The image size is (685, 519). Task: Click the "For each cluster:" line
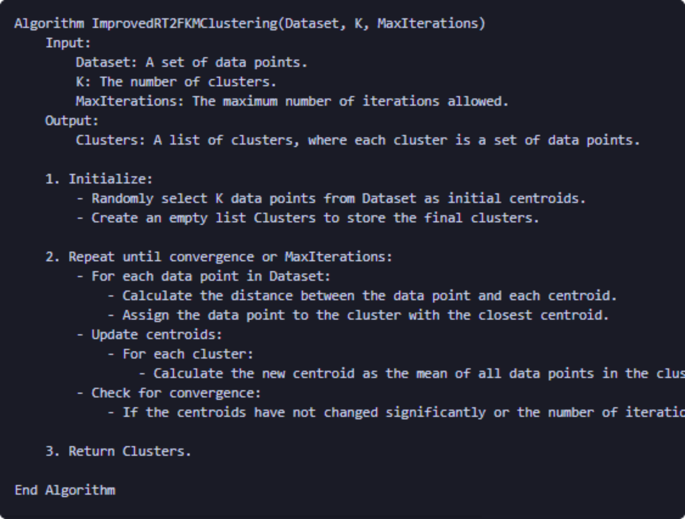pos(188,354)
